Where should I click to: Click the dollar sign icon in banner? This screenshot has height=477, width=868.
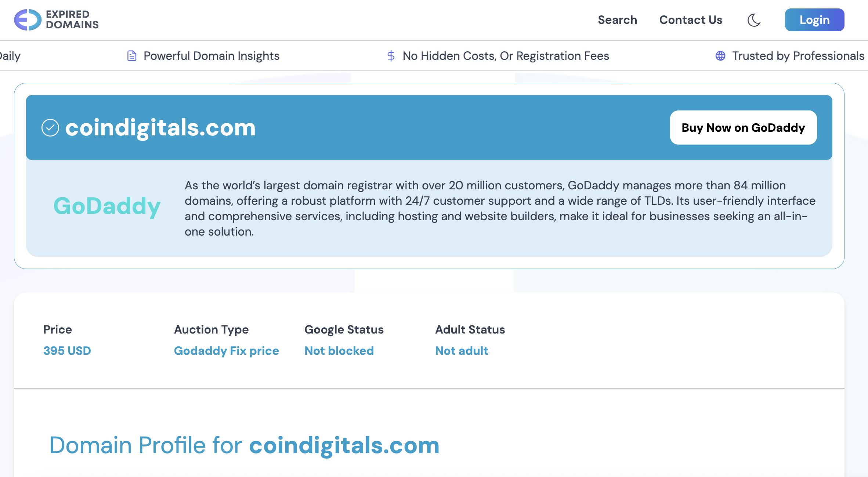pyautogui.click(x=391, y=56)
